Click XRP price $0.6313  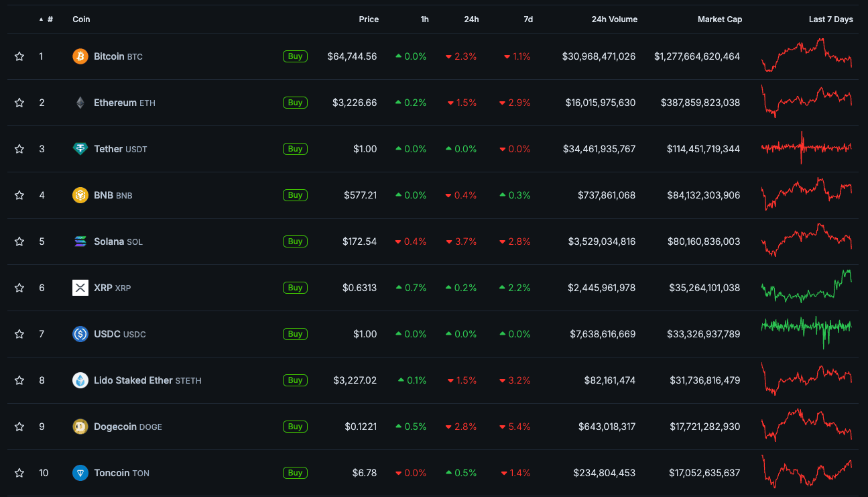(x=360, y=288)
